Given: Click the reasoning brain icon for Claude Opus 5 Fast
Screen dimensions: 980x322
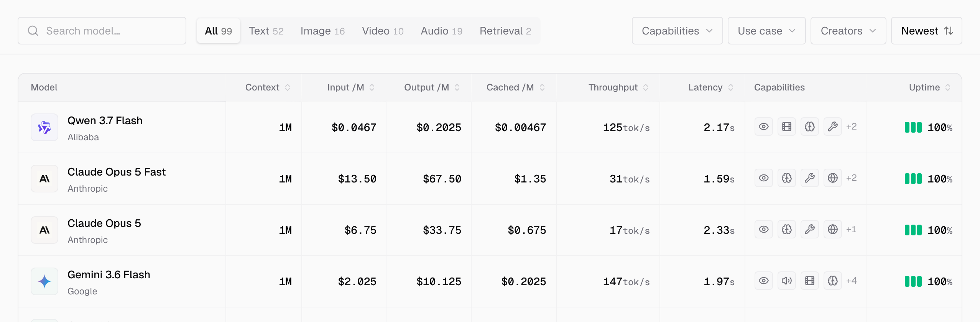Looking at the screenshot, I should tap(786, 178).
